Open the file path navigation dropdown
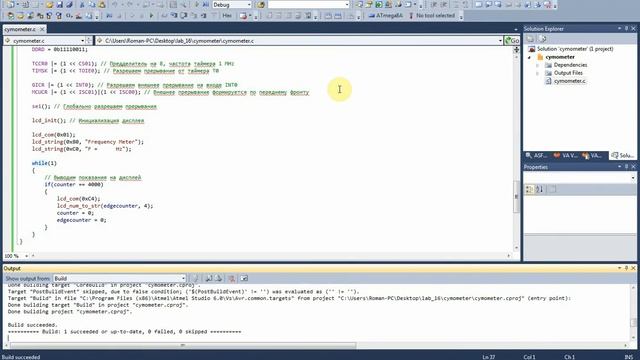640x360 pixels. pos(500,40)
